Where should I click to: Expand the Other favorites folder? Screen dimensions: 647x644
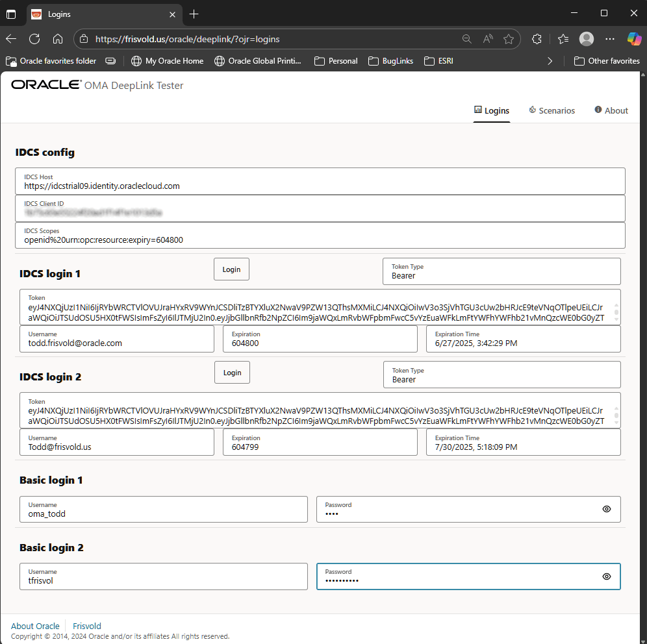coord(607,61)
